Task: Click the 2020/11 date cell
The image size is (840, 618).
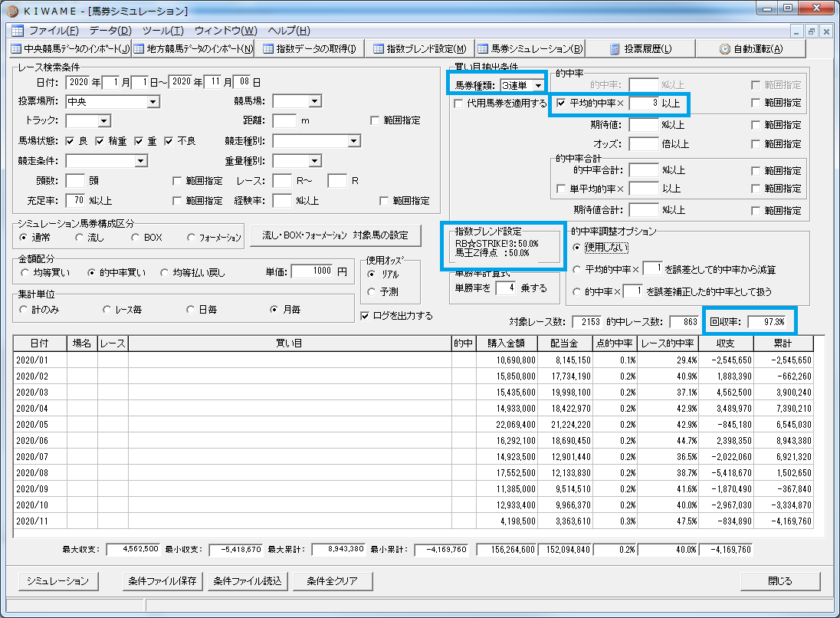Action: 40,521
